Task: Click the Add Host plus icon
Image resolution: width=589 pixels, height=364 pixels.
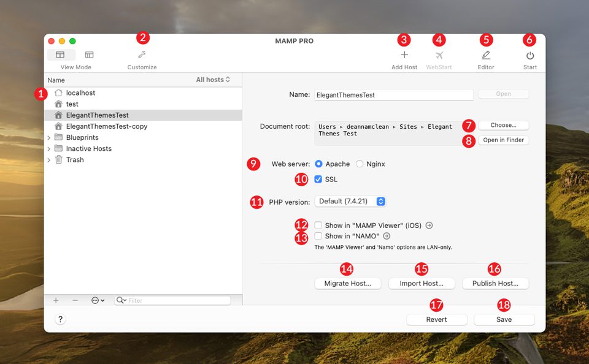Action: [404, 55]
